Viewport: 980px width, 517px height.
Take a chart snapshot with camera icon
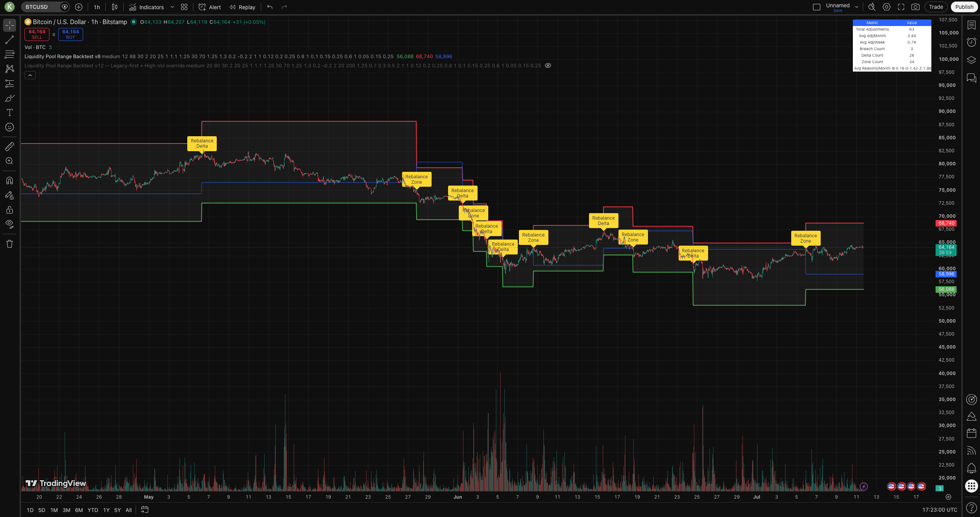[x=915, y=7]
